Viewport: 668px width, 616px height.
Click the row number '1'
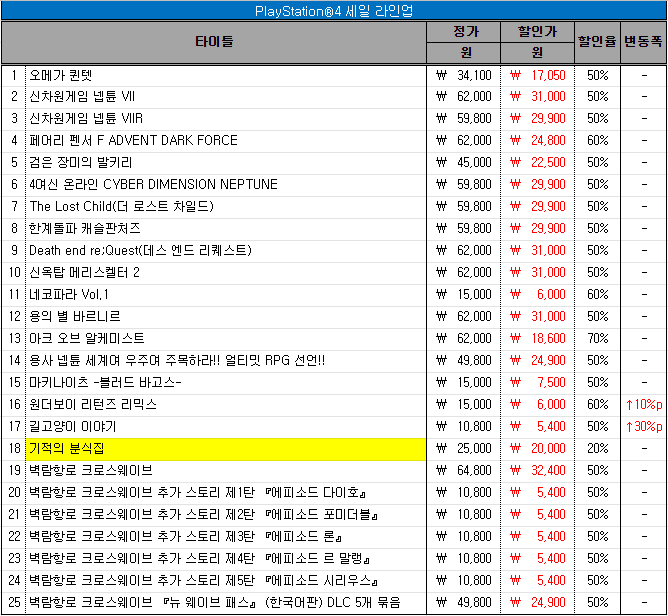14,75
